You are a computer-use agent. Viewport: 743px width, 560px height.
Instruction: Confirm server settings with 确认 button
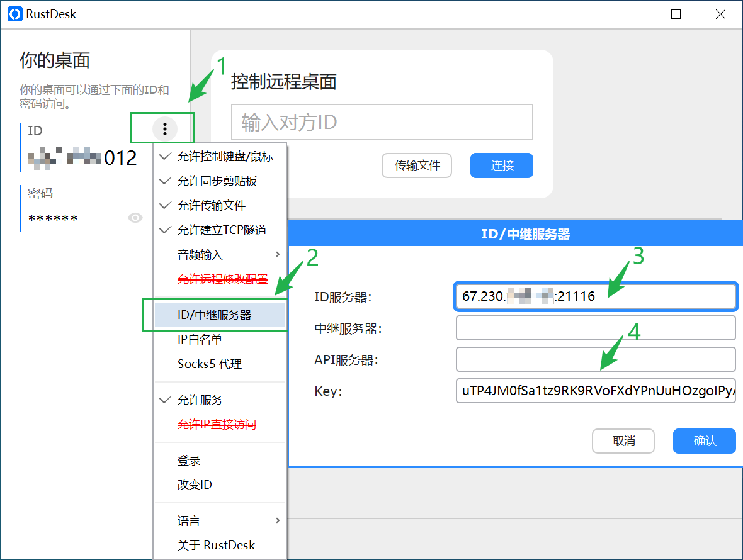click(x=704, y=441)
